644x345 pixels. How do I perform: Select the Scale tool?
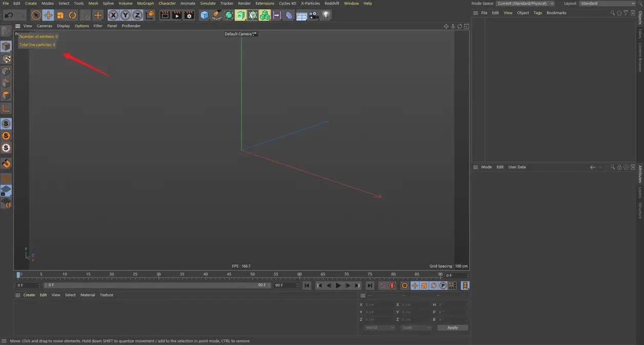pyautogui.click(x=60, y=15)
